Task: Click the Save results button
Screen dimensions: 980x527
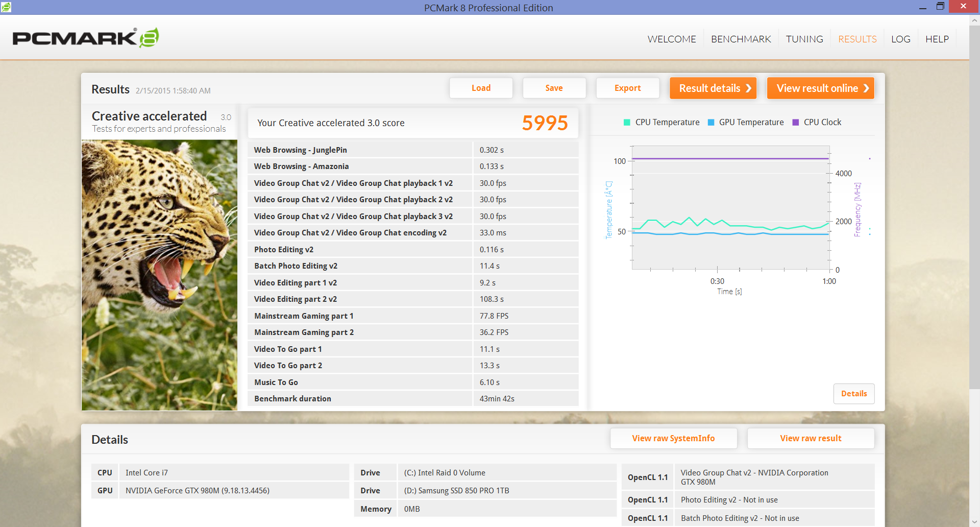Action: click(x=554, y=88)
